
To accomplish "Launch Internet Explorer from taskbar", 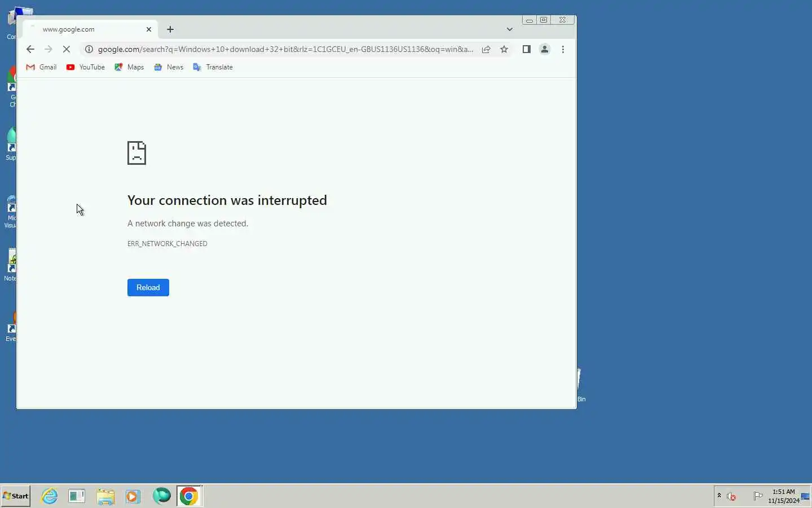I will 50,496.
